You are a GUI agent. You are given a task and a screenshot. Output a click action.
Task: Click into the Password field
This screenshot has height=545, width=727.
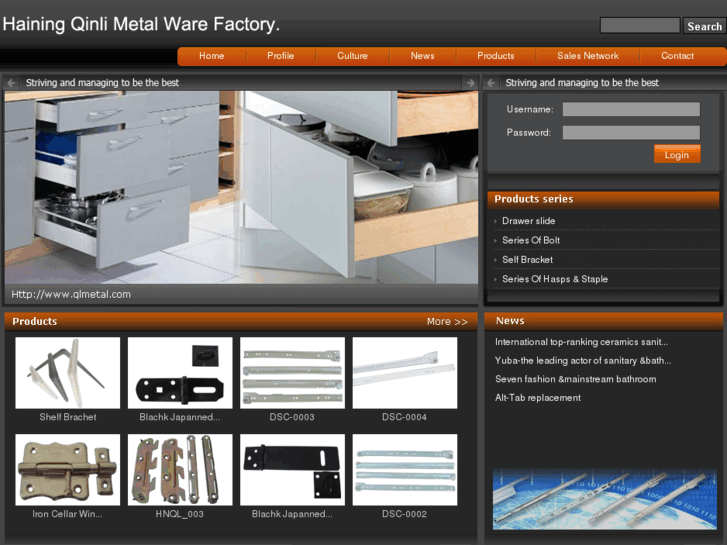(630, 133)
